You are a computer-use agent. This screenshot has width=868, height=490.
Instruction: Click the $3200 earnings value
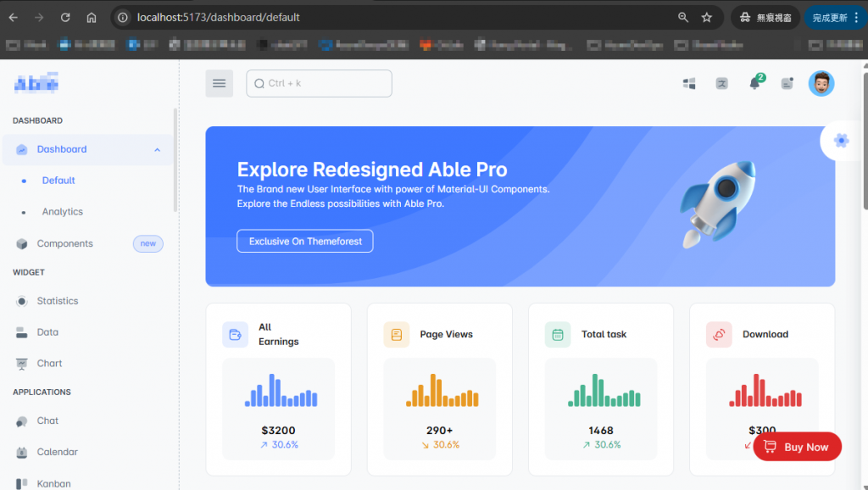tap(278, 430)
